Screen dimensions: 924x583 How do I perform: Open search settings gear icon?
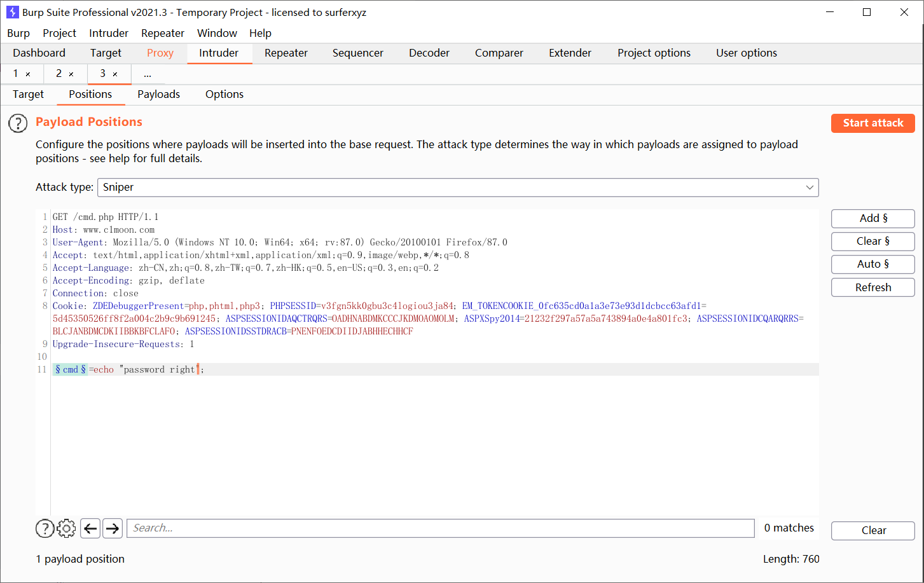tap(66, 528)
